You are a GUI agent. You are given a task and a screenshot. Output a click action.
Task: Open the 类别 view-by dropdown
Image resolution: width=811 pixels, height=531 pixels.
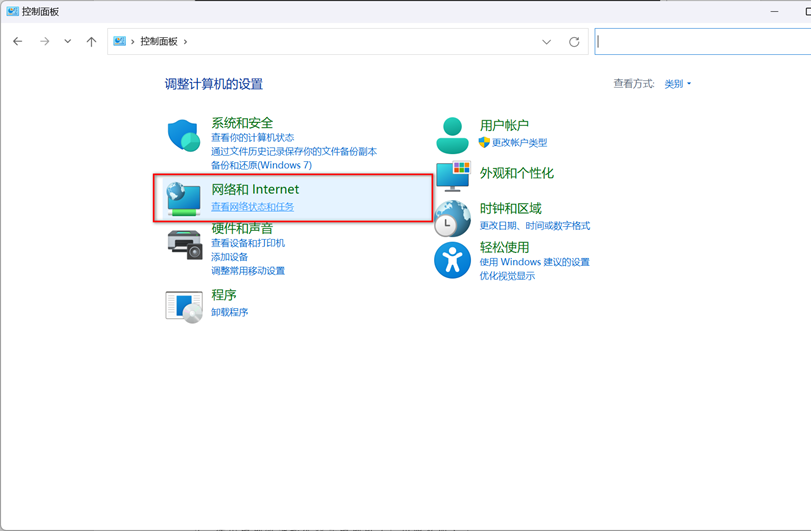(x=677, y=84)
